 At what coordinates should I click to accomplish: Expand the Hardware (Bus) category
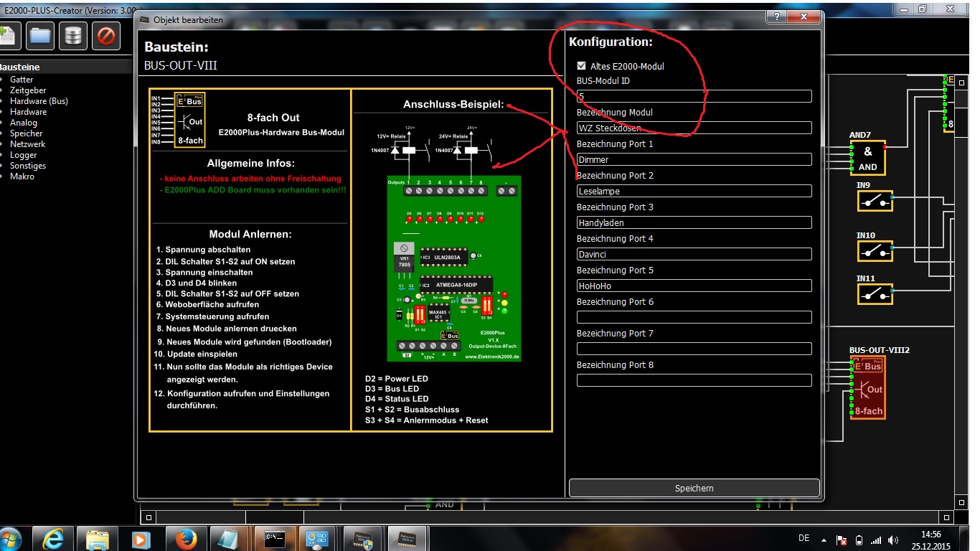pos(39,101)
